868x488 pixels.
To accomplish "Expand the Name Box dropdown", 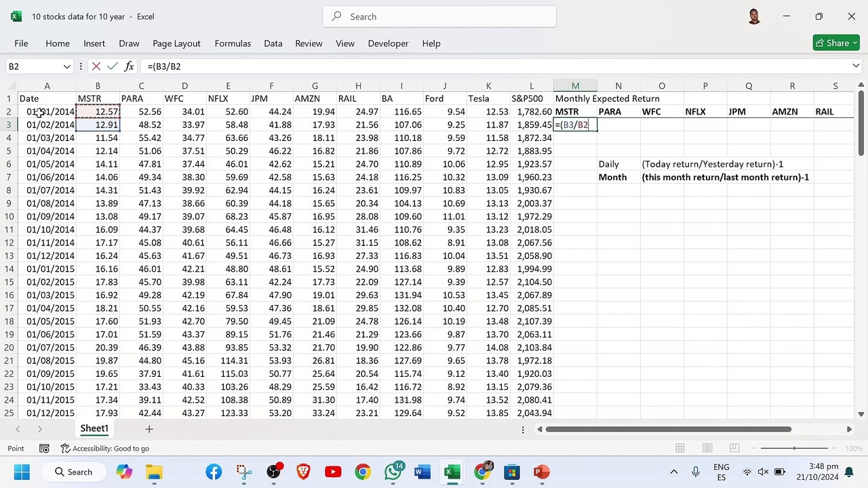I will 66,66.
